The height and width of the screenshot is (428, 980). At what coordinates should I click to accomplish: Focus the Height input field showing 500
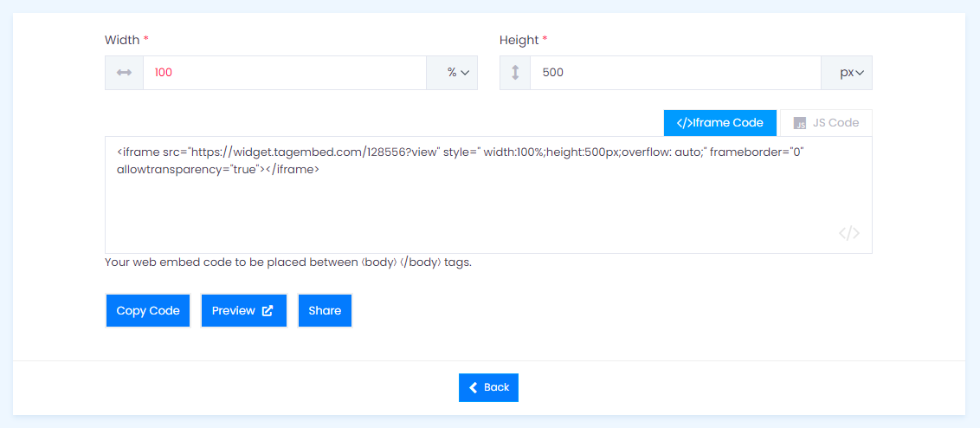675,73
